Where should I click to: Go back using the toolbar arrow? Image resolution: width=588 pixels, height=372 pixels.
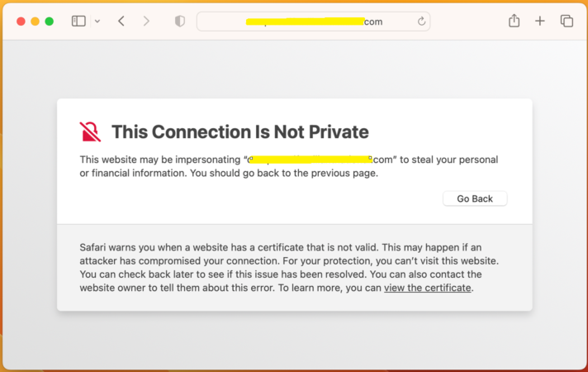[x=121, y=21]
